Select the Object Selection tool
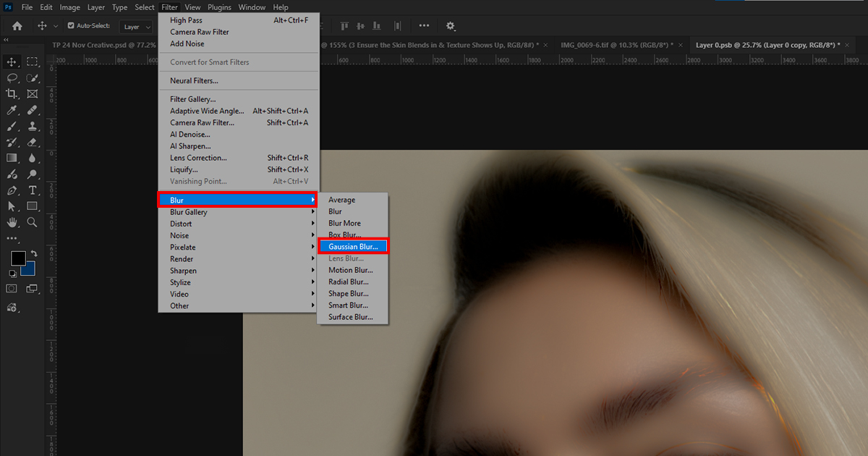This screenshot has width=868, height=456. click(33, 78)
